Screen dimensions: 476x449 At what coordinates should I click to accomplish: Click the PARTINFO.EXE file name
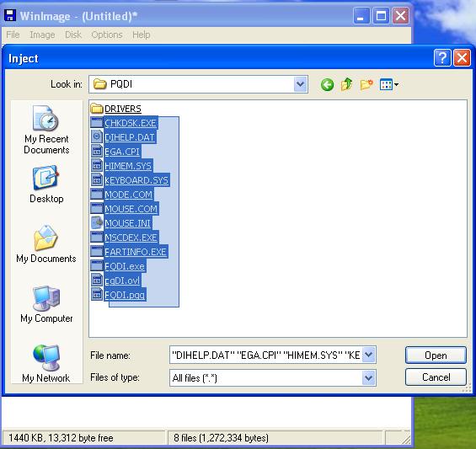click(x=136, y=252)
